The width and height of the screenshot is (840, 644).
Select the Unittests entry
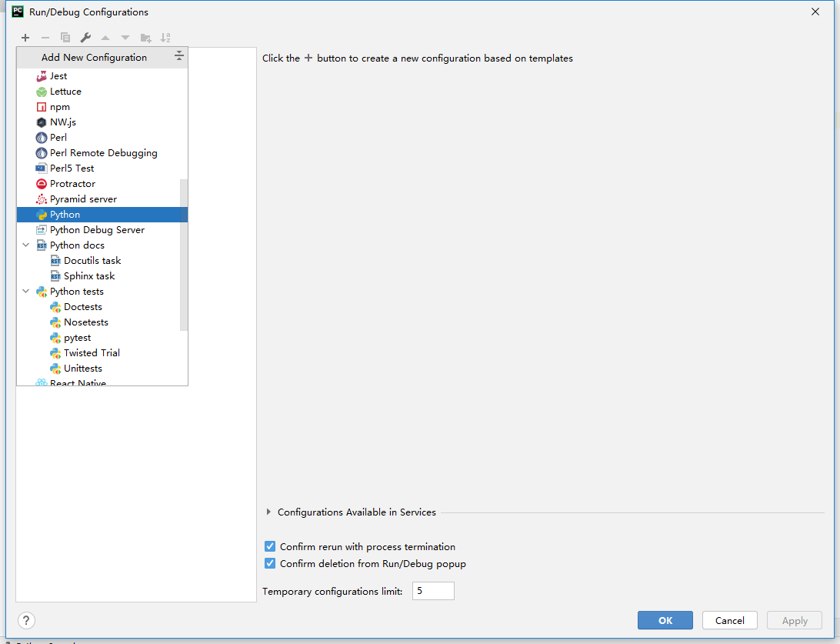[102, 369]
